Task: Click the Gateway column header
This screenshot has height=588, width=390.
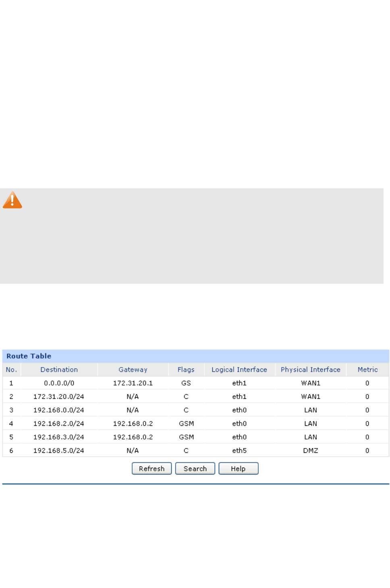Action: 133,369
